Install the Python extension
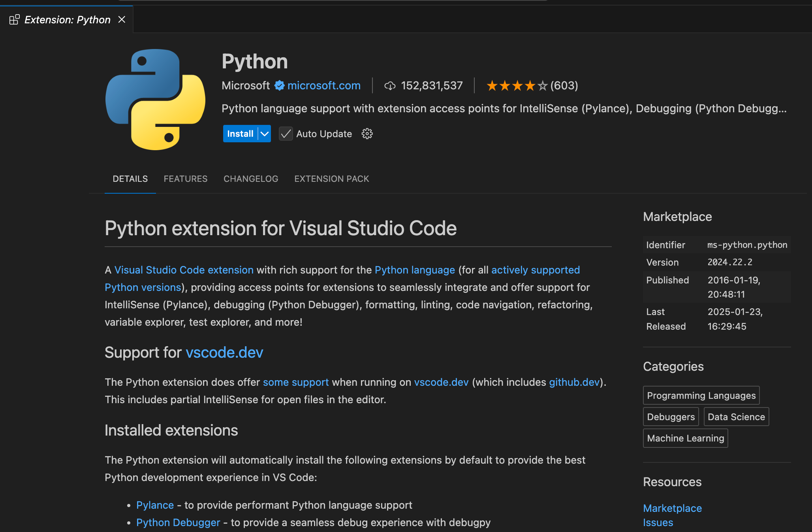The image size is (812, 532). coord(240,134)
